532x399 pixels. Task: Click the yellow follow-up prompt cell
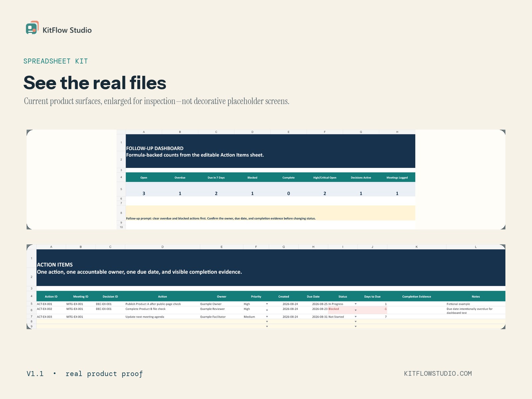[x=271, y=213]
